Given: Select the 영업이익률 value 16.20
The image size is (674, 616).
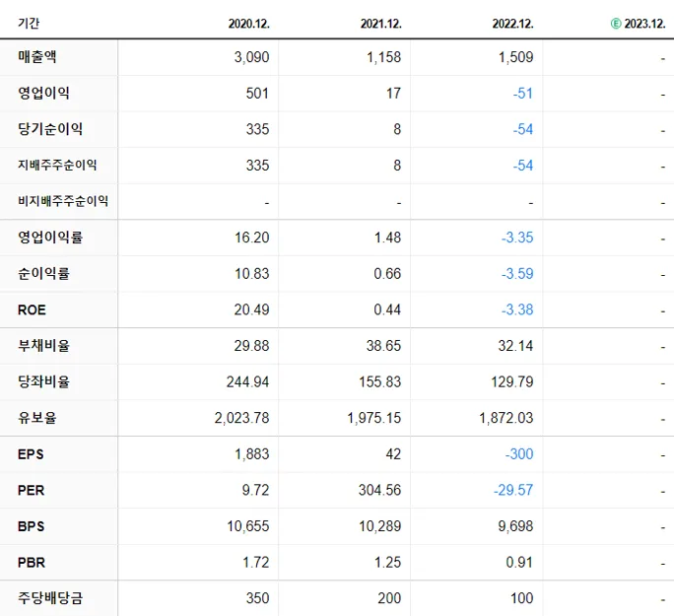Looking at the screenshot, I should (251, 238).
